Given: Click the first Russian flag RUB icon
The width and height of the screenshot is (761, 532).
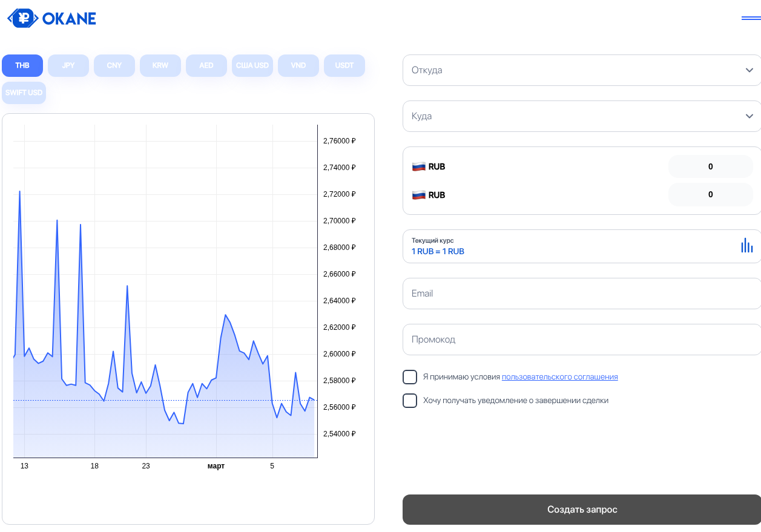Looking at the screenshot, I should (x=418, y=166).
